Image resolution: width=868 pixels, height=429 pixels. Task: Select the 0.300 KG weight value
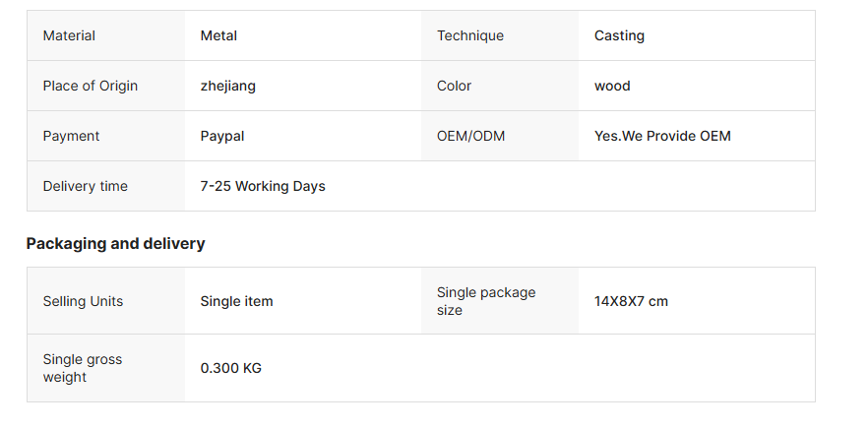click(231, 368)
